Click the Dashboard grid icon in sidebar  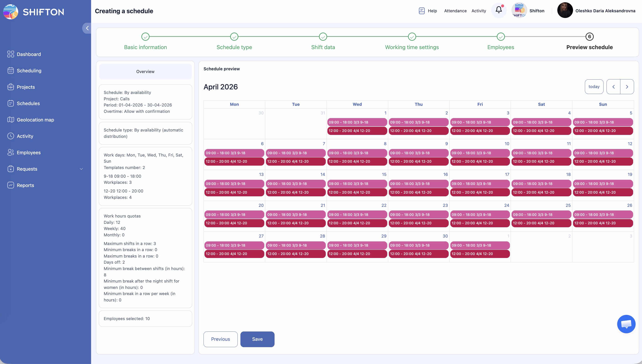(x=10, y=54)
